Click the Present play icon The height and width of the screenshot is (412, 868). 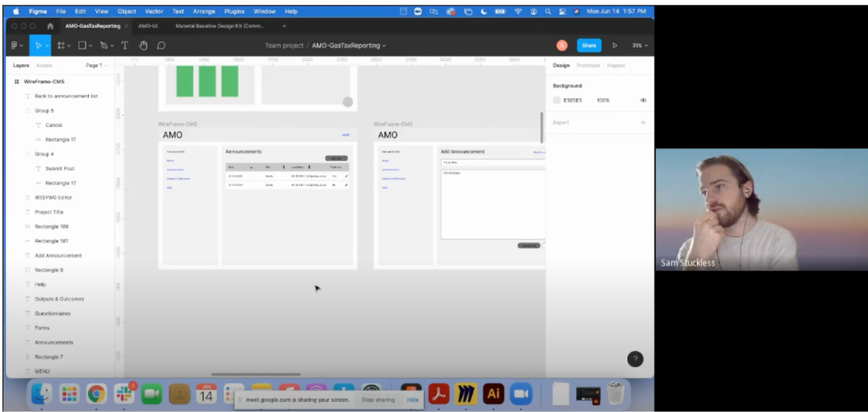click(x=615, y=45)
